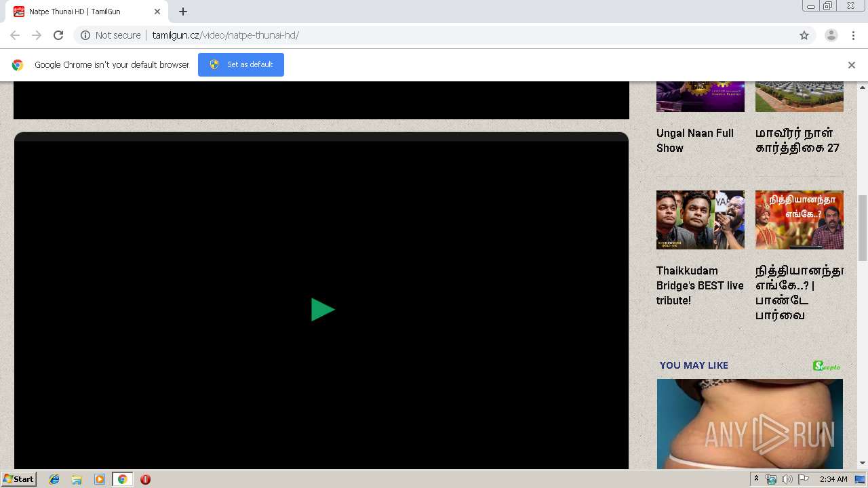The image size is (868, 488).
Task: Bookmark this page with the star icon
Action: (804, 35)
